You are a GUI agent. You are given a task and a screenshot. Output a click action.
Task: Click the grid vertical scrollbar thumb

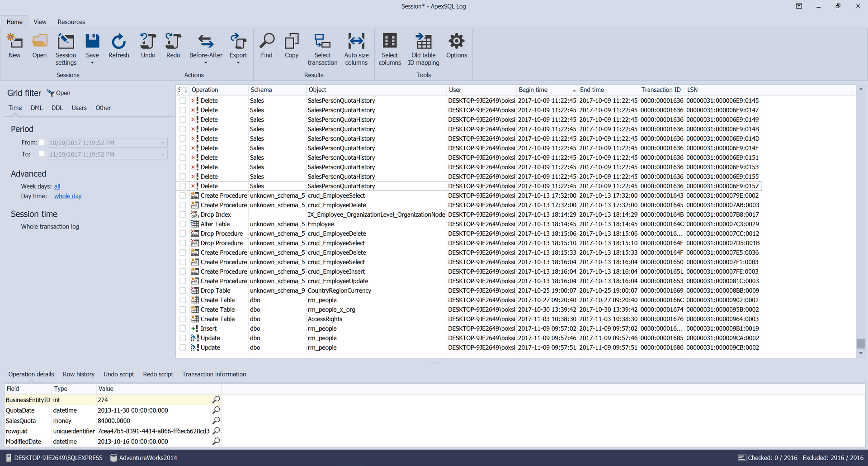(861, 343)
